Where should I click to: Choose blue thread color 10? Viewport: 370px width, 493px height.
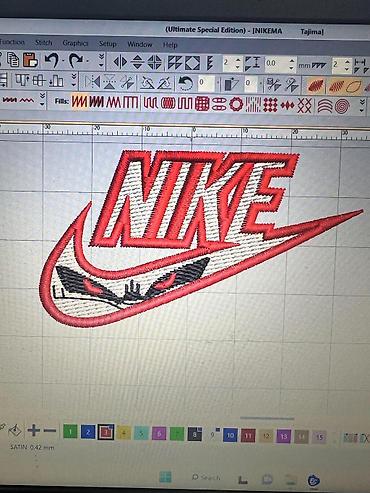[230, 435]
